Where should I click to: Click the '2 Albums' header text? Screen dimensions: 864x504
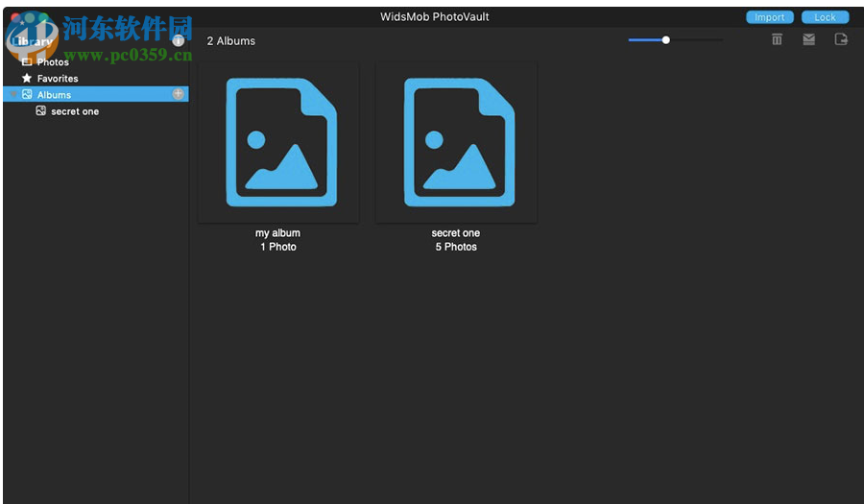231,40
